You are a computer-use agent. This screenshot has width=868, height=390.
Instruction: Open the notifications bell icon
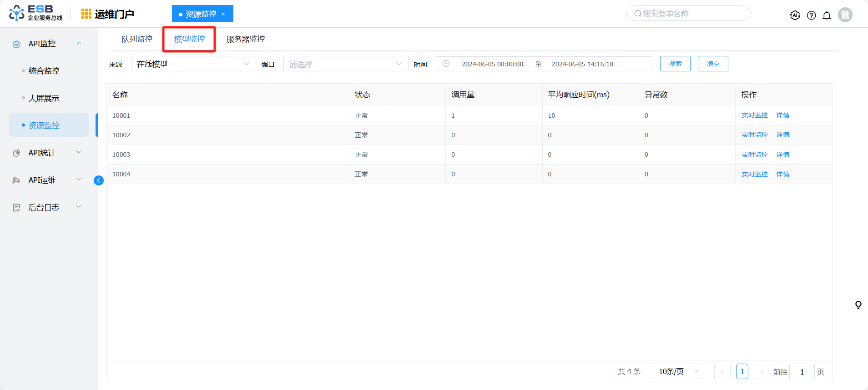827,15
